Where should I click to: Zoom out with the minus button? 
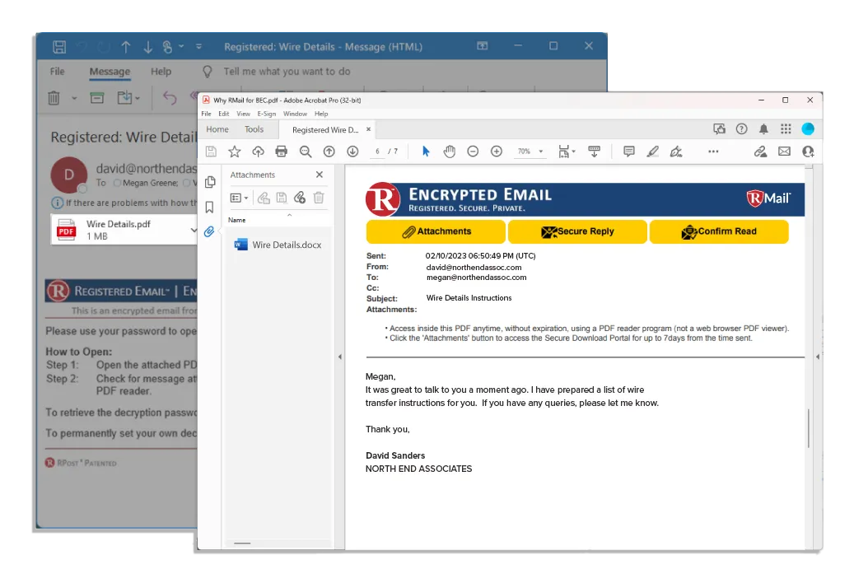[473, 152]
